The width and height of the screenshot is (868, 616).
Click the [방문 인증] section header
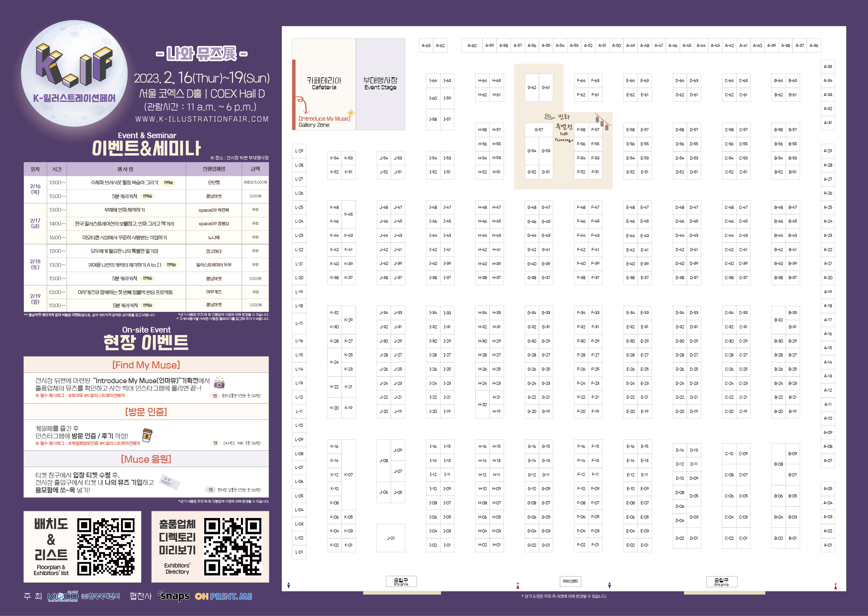[x=146, y=412]
